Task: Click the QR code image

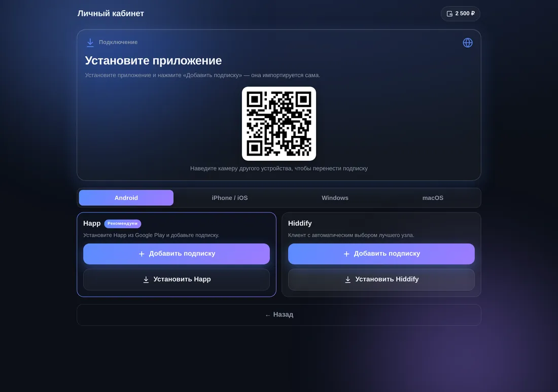Action: (279, 124)
